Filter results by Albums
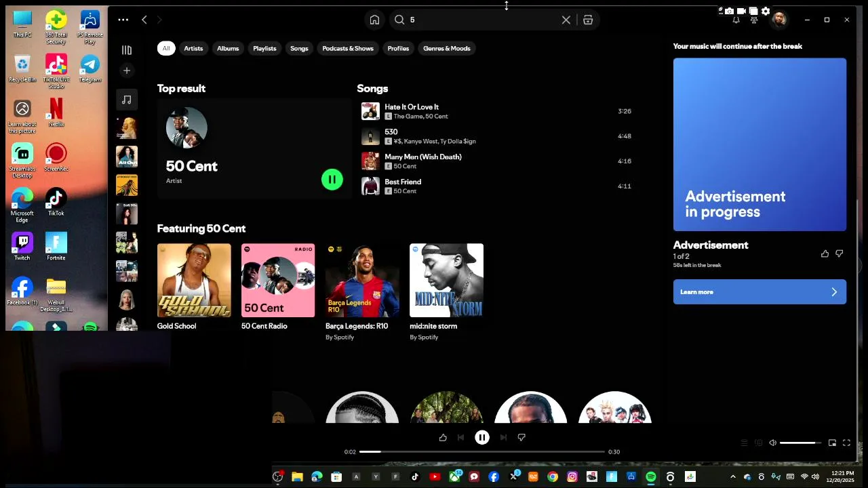868x488 pixels. [228, 48]
